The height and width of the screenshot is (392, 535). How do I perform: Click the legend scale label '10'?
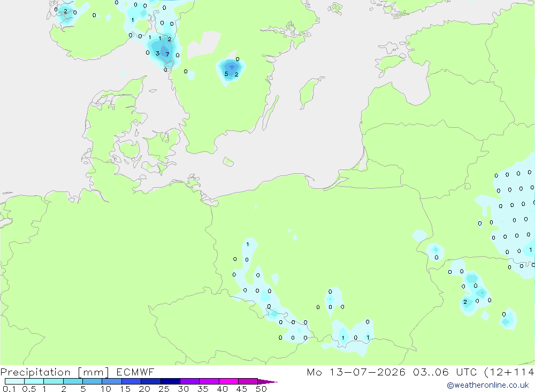point(106,389)
